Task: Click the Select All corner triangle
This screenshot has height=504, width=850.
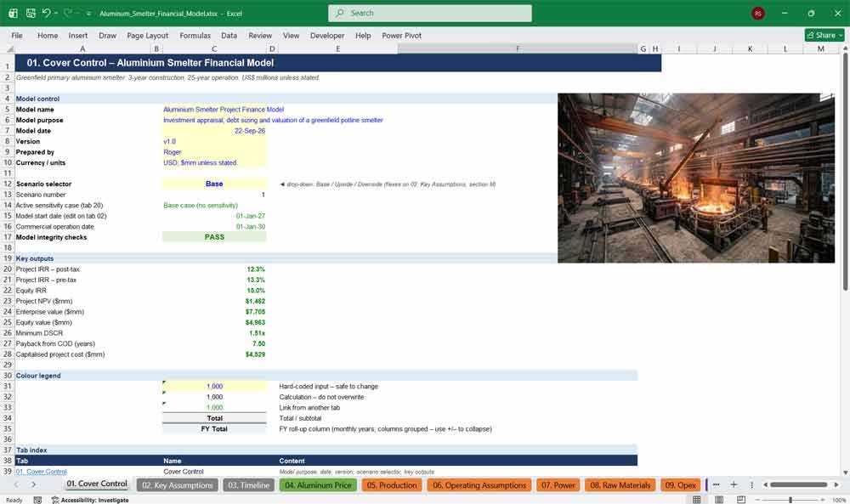Action: pyautogui.click(x=9, y=48)
